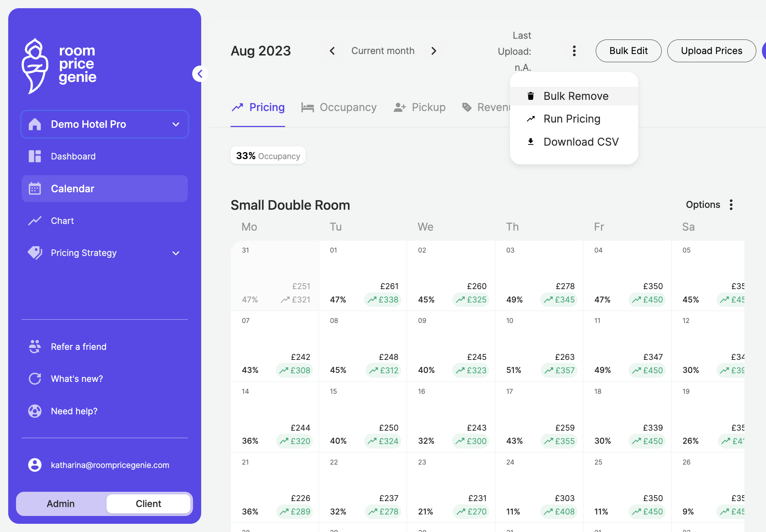Switch to Client view

pos(148,504)
